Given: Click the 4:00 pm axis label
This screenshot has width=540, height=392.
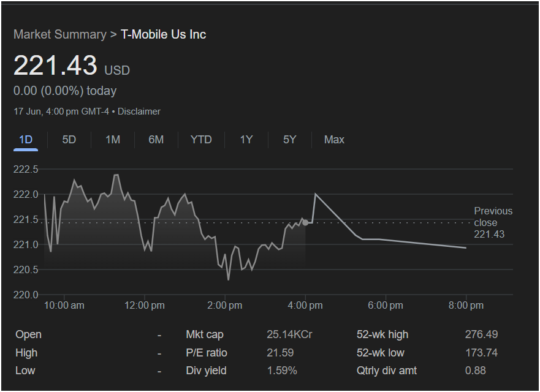Looking at the screenshot, I should 305,305.
